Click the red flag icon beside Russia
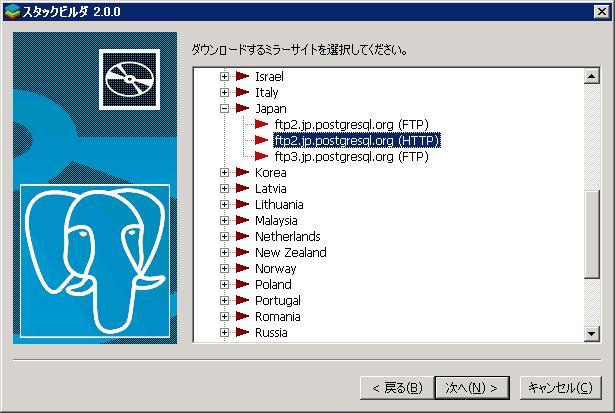The image size is (615, 413). [x=242, y=332]
